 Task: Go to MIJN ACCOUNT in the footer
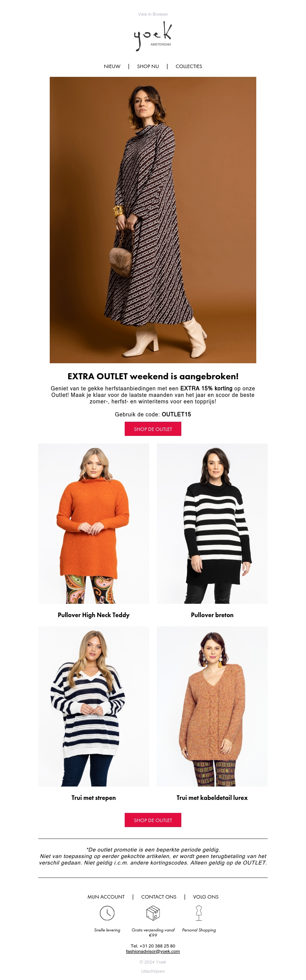pos(106,897)
